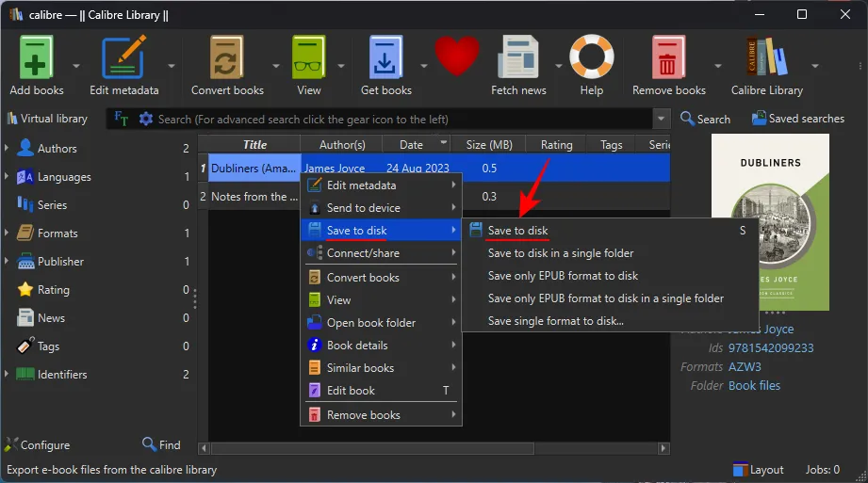This screenshot has height=483, width=868.
Task: Expand the Formats tree category
Action: click(x=7, y=233)
